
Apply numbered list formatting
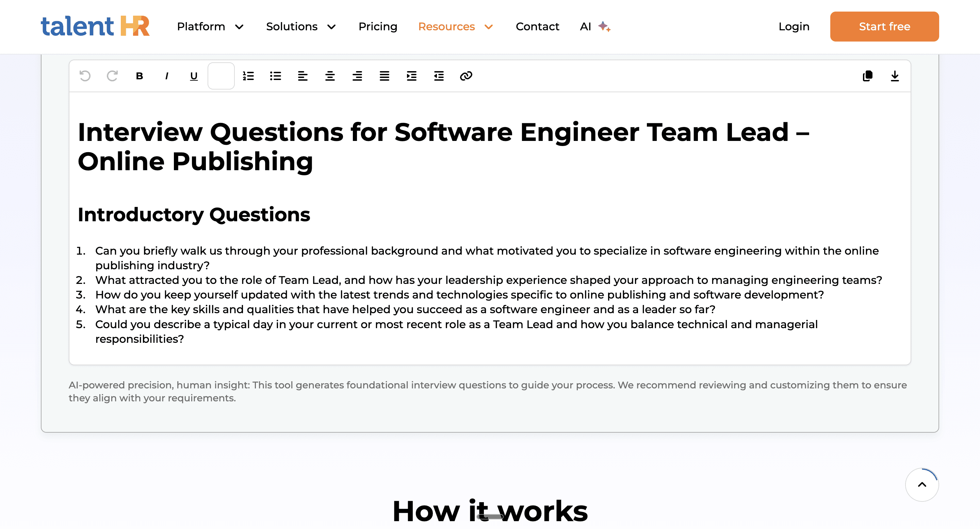[248, 76]
